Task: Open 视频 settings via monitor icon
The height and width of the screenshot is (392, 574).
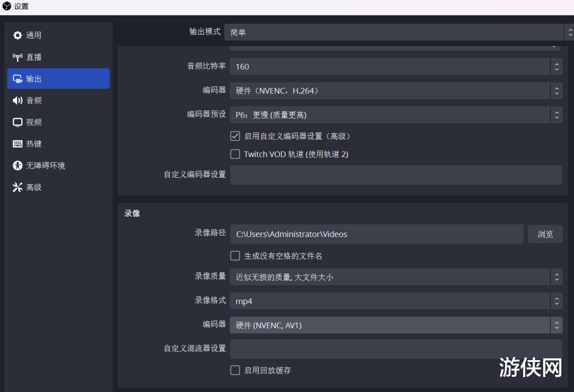Action: [x=17, y=122]
